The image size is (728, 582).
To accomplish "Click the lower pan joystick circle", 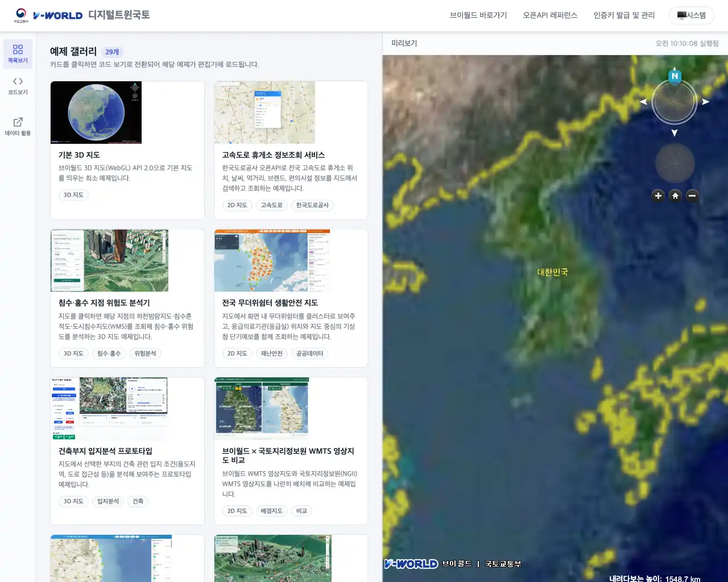I will coord(675,163).
